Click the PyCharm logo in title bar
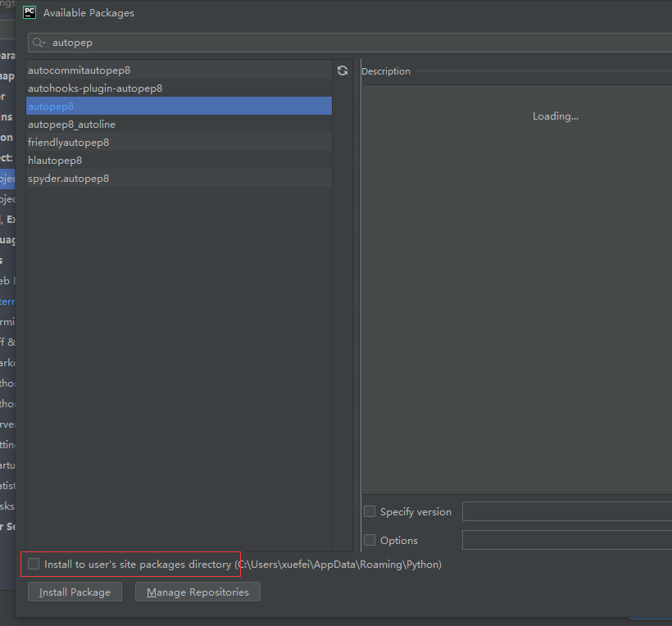Viewport: 672px width, 626px height. tap(30, 12)
